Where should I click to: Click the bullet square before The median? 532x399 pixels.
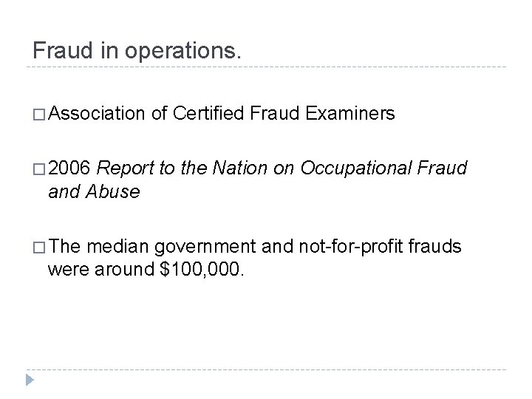tap(40, 246)
